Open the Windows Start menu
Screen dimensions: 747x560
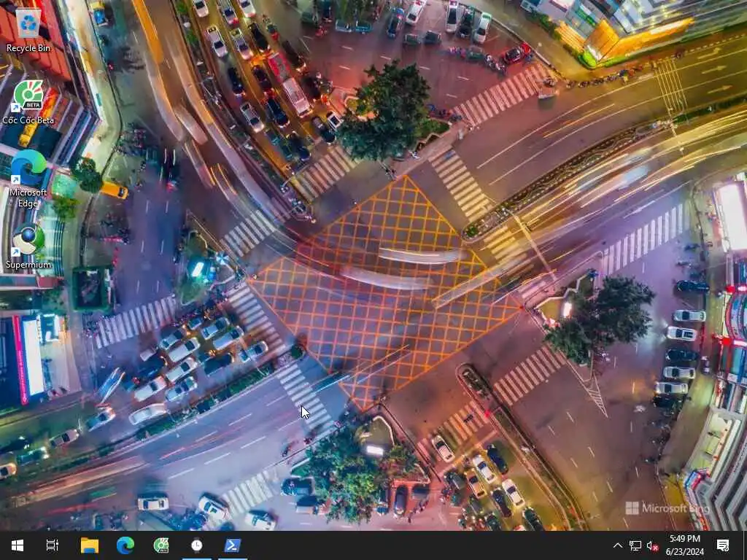(x=18, y=545)
